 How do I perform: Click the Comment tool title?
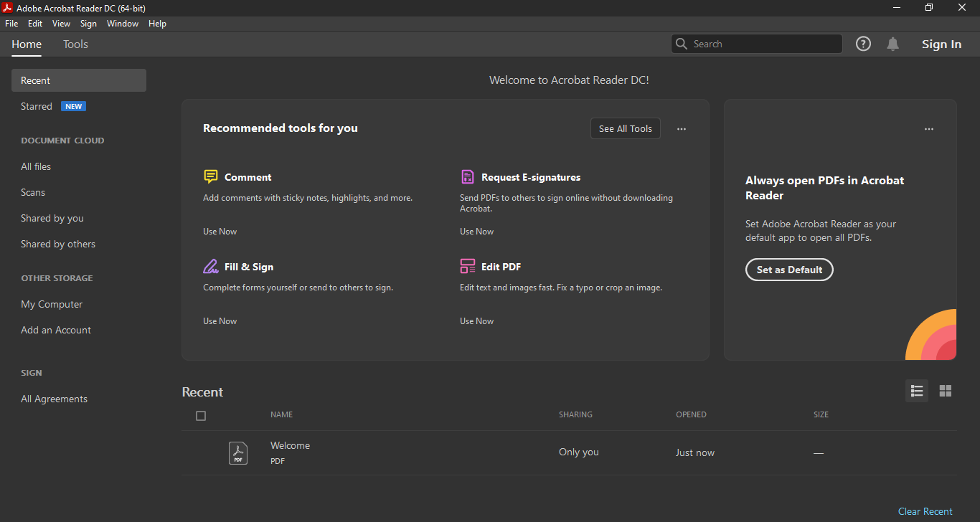(x=248, y=177)
